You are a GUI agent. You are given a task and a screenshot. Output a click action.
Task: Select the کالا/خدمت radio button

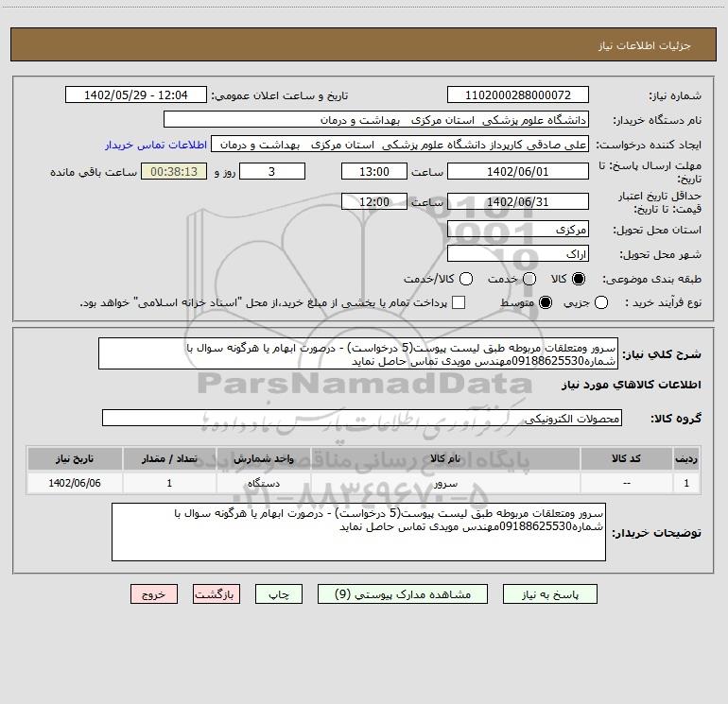click(466, 279)
